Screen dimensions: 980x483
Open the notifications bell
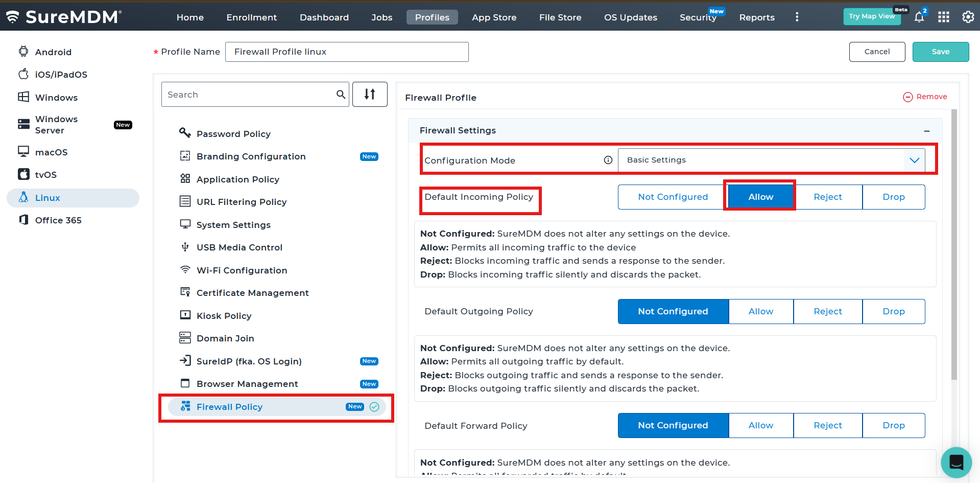pos(919,17)
